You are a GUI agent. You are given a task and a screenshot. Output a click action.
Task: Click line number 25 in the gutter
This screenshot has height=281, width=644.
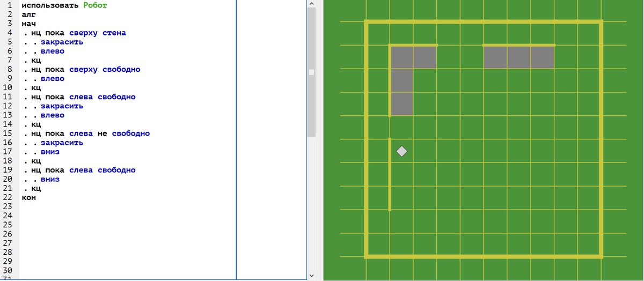tap(8, 225)
